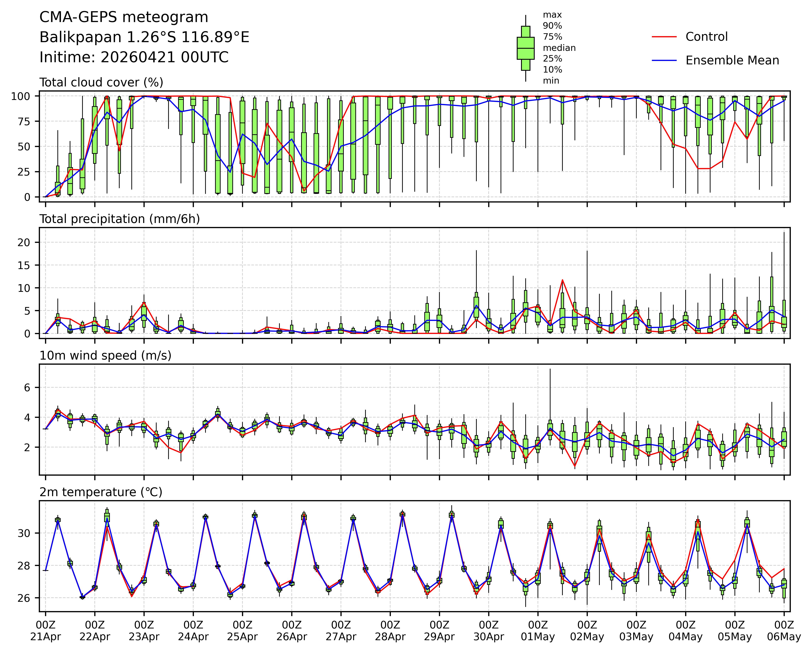Click the 'Balikpapan 1.26°S 116.89°E' location text
This screenshot has width=812, height=653.
coord(144,37)
